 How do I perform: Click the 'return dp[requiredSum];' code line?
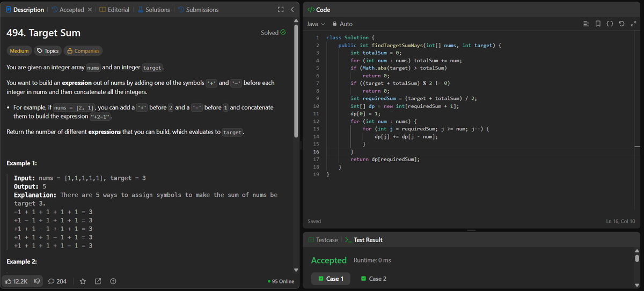[x=385, y=159]
